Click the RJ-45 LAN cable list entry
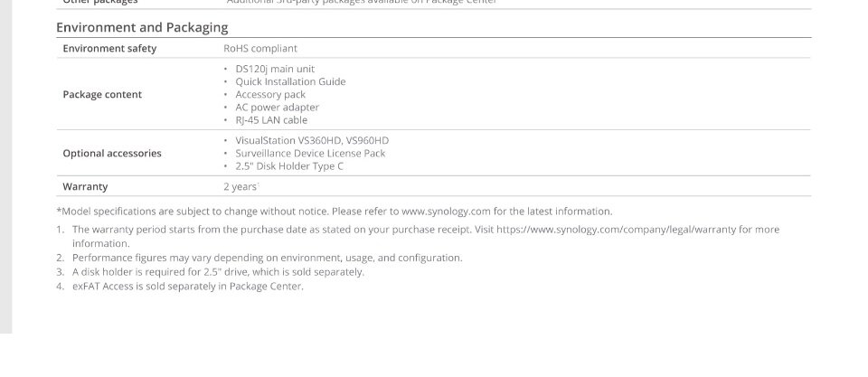Image resolution: width=868 pixels, height=377 pixels. [271, 120]
